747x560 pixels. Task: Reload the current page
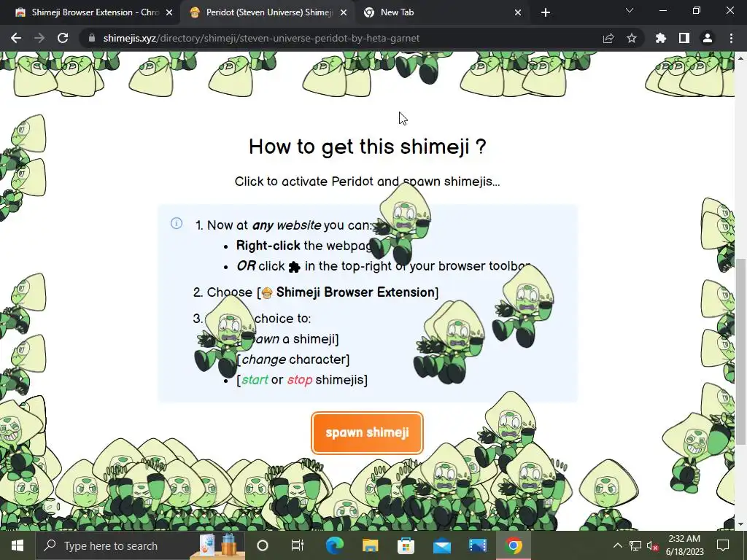point(63,38)
